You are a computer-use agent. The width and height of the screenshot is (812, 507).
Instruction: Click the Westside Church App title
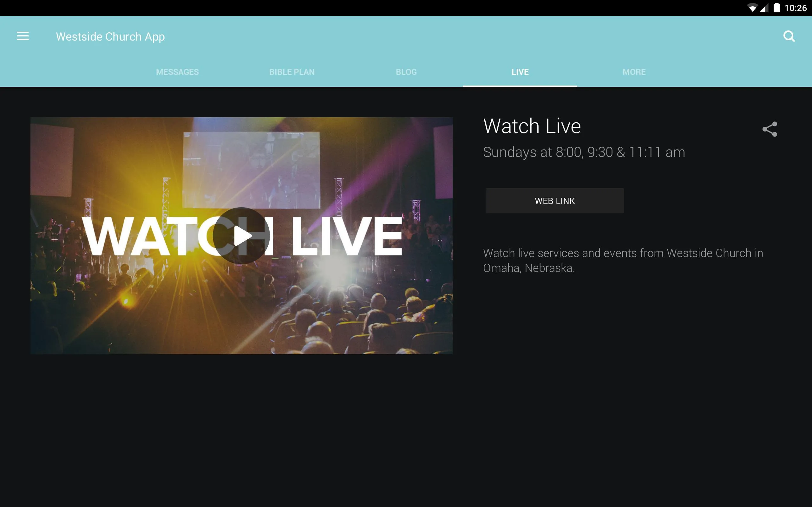point(110,36)
